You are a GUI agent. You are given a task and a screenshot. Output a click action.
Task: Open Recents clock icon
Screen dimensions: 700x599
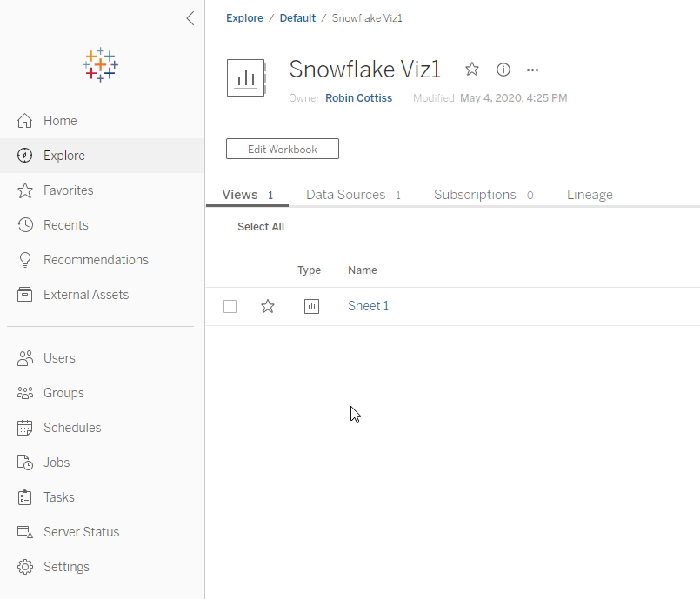[24, 225]
